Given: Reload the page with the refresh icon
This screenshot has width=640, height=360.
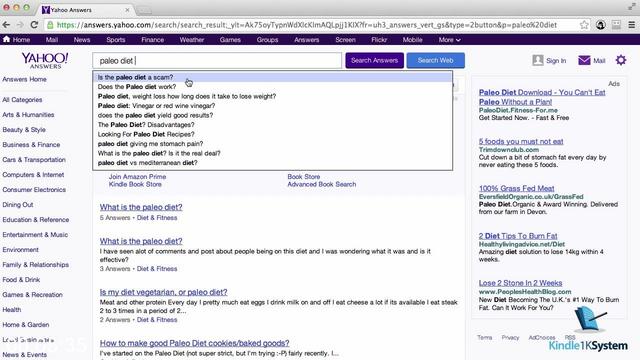Looking at the screenshot, I should tap(34, 25).
